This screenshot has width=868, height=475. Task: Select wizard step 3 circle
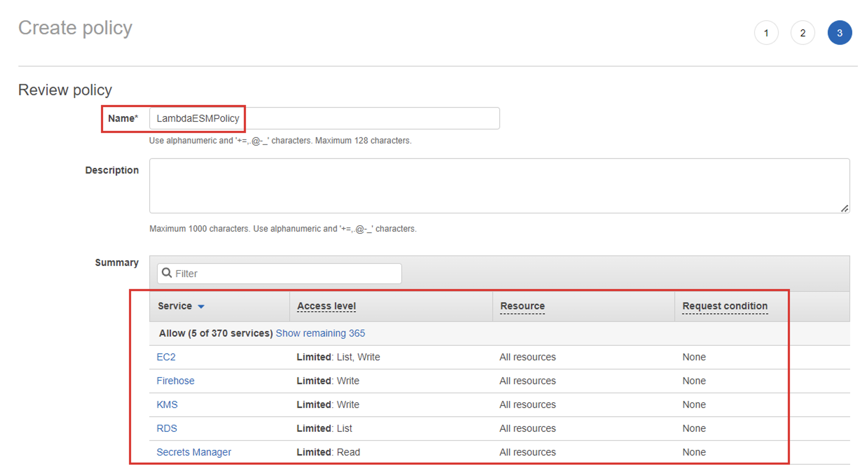pyautogui.click(x=840, y=33)
